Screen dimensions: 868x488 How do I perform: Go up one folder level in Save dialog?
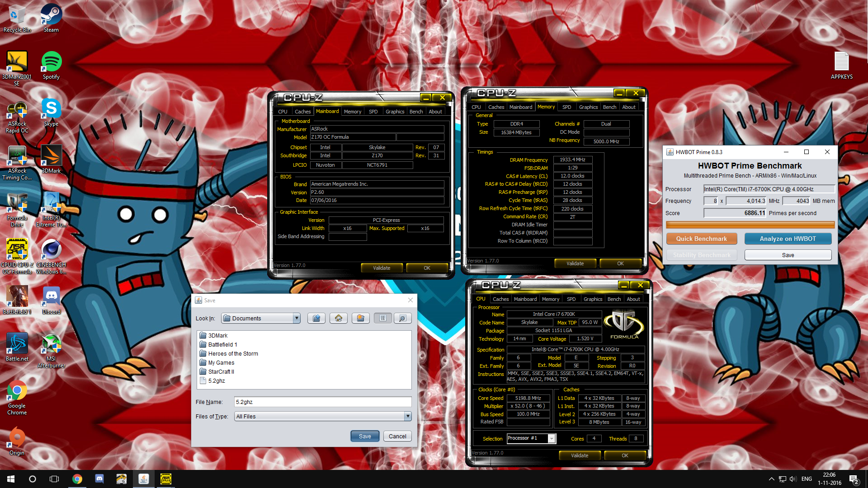click(316, 318)
